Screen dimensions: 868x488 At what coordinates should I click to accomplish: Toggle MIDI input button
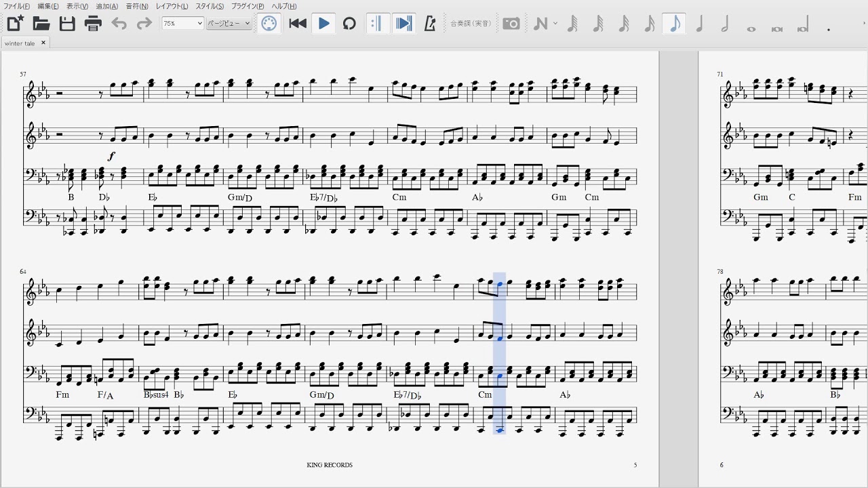(x=269, y=24)
